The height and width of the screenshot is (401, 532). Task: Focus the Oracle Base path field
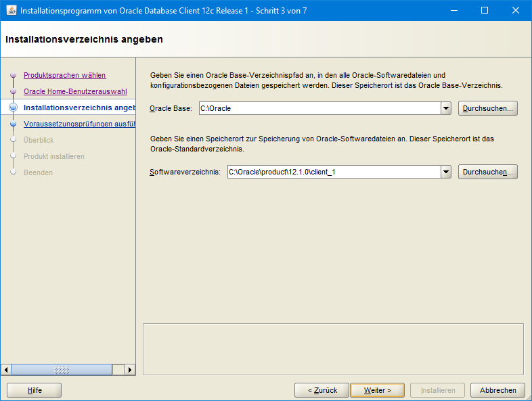click(320, 108)
